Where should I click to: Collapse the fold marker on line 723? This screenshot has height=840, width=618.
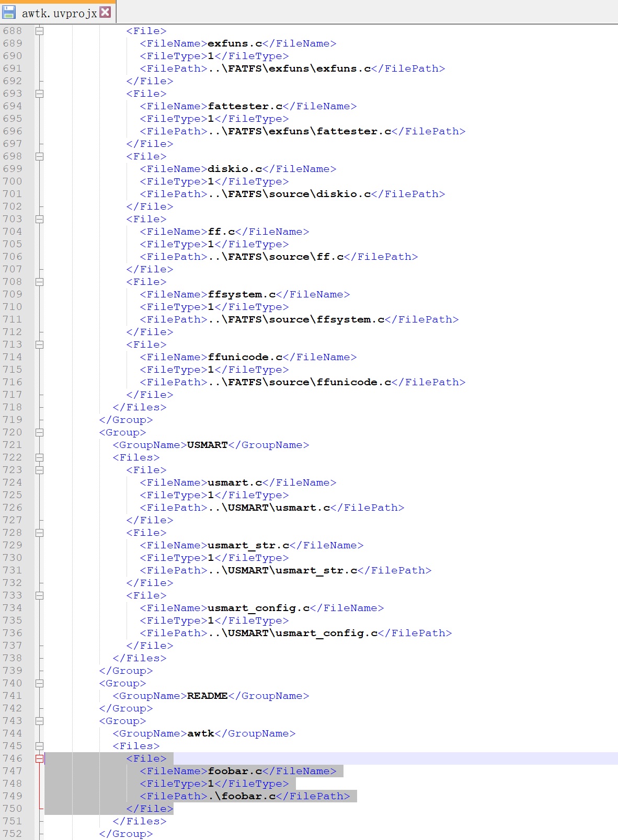tap(39, 470)
